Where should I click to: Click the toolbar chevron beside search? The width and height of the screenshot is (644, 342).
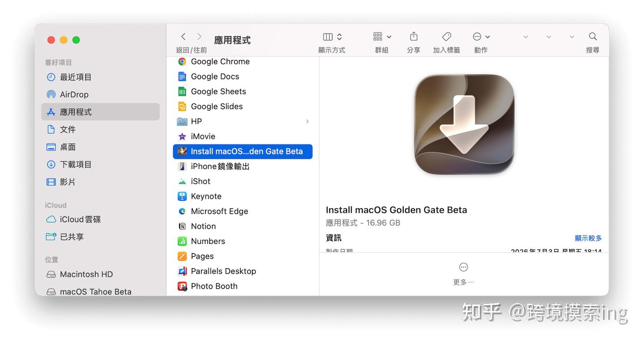point(572,37)
